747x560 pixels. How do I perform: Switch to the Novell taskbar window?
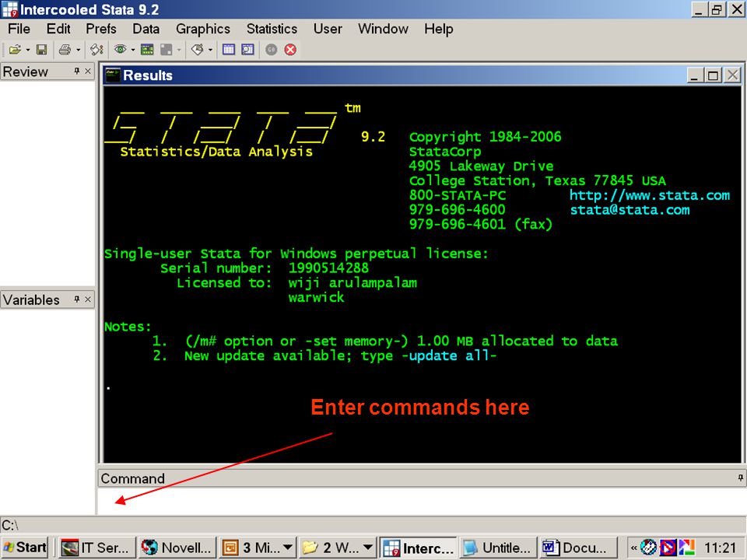point(177,548)
